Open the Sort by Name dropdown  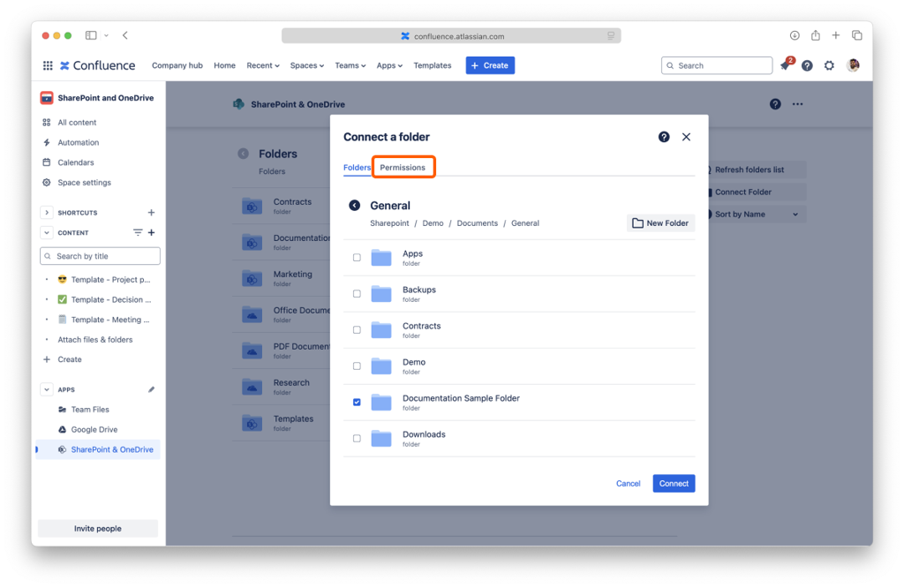pyautogui.click(x=755, y=215)
